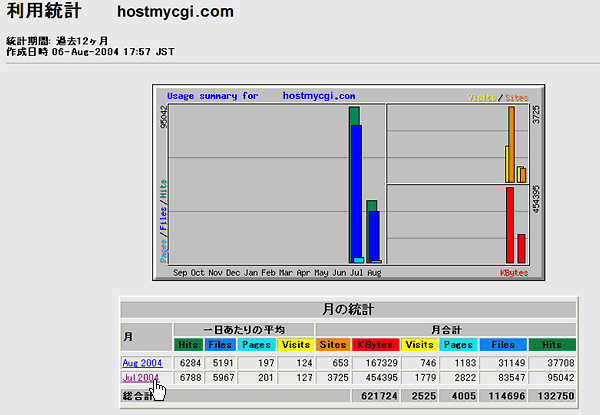Click the table cell 454395 in Jul 2004 row
This screenshot has height=415, width=600.
[x=375, y=378]
